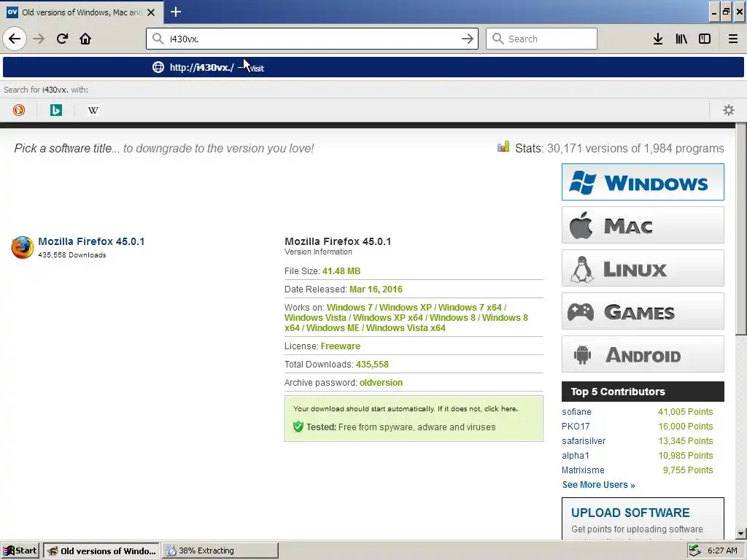Switch to the 38% Extracting window
This screenshot has width=747, height=560.
220,551
